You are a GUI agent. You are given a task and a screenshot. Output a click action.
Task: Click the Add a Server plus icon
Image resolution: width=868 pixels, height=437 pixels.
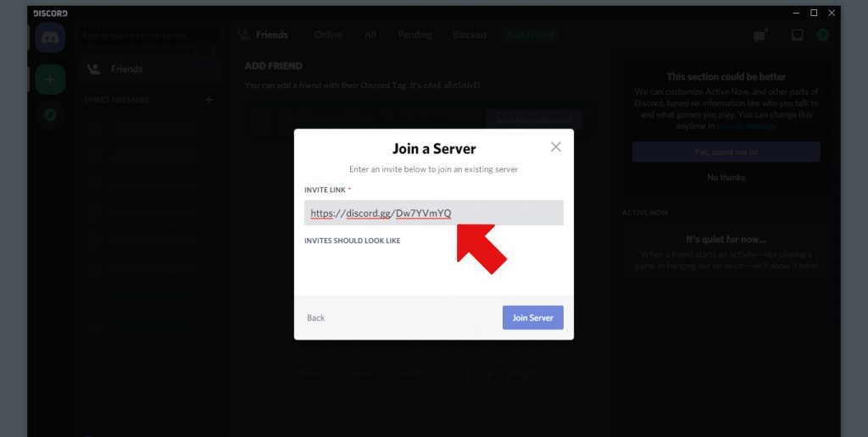pyautogui.click(x=50, y=79)
